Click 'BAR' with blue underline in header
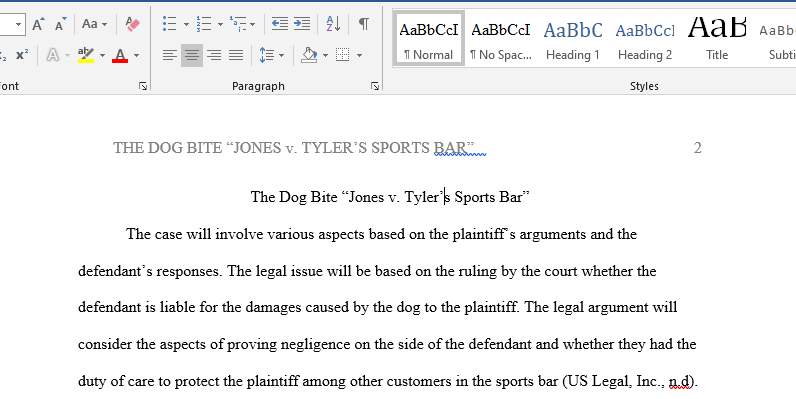This screenshot has height=399, width=796. pyautogui.click(x=450, y=148)
